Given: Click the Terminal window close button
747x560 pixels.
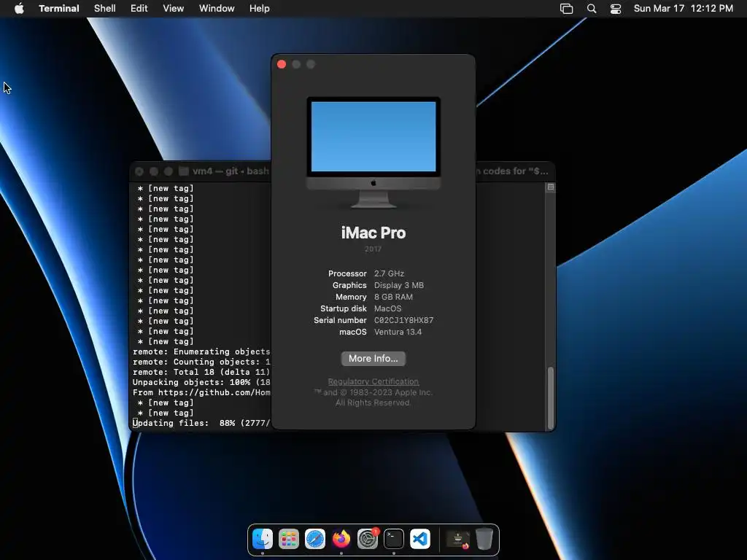Looking at the screenshot, I should point(139,171).
